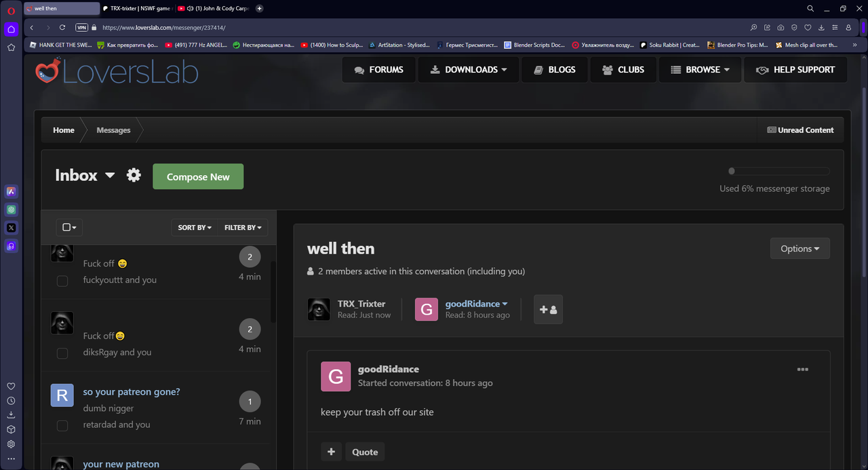
Task: Click the add member plus-person icon
Action: point(548,309)
